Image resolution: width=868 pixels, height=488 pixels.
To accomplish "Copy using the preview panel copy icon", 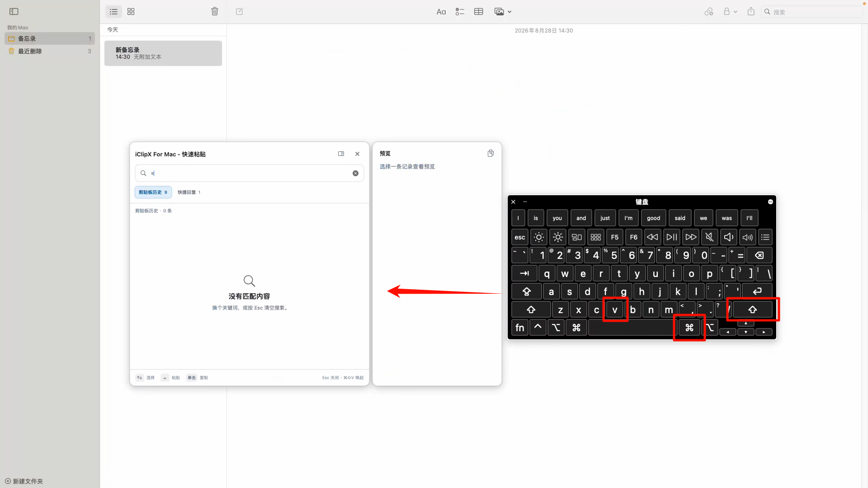I will click(x=491, y=154).
